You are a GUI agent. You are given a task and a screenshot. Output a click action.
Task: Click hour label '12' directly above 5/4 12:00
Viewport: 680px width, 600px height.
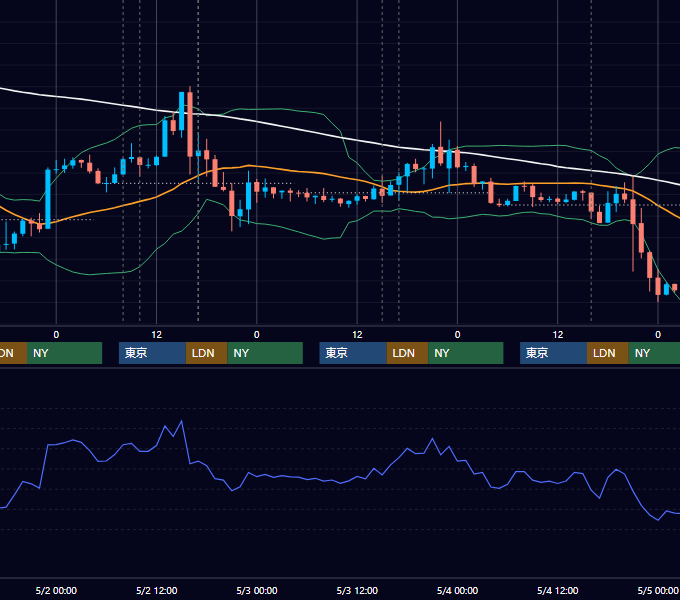[558, 335]
